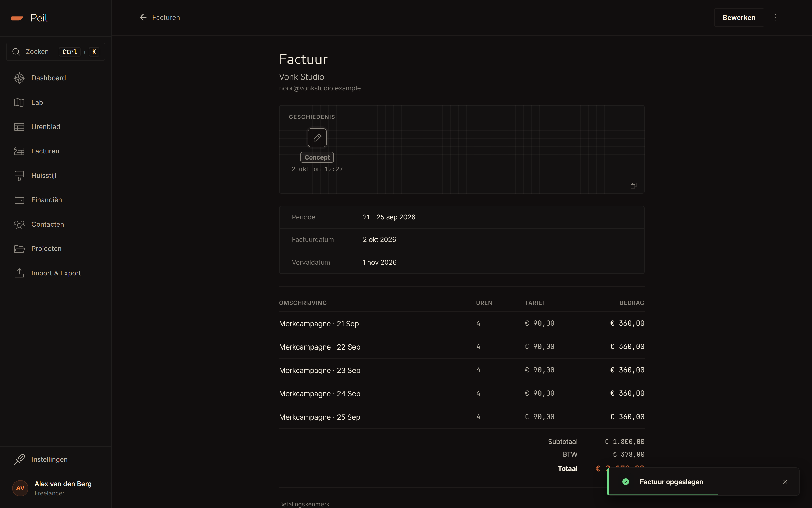Open the three-dot more options menu
Viewport: 812px width, 508px height.
tap(776, 18)
